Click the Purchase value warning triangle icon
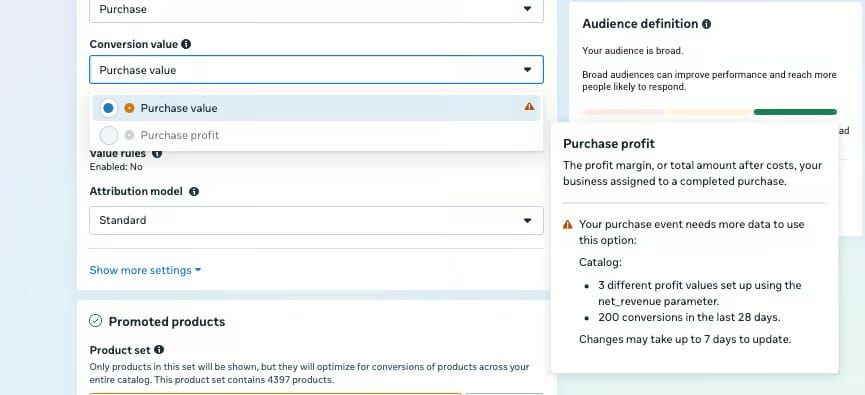 530,107
